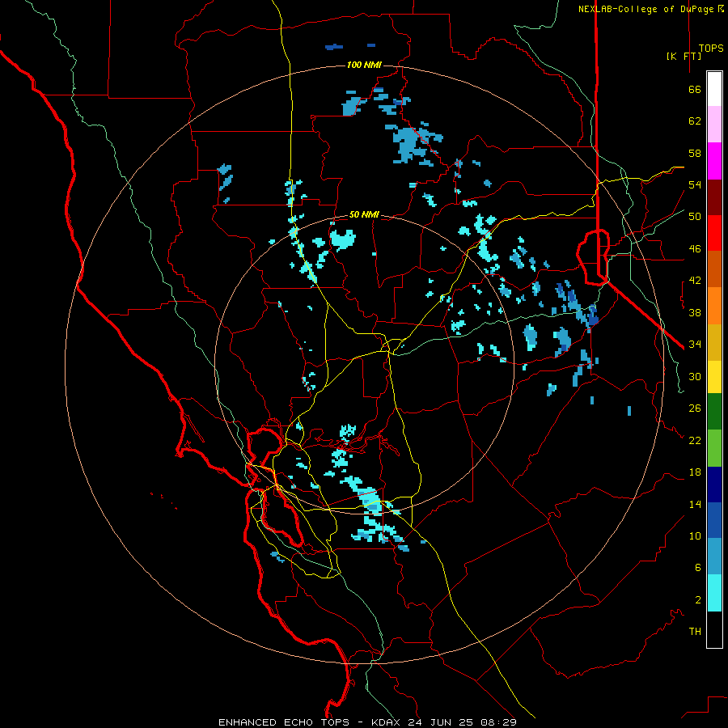This screenshot has height=728, width=728.
Task: Click the legend value 30
Action: [x=695, y=376]
